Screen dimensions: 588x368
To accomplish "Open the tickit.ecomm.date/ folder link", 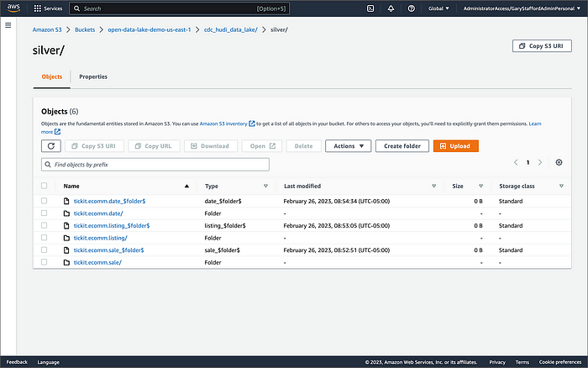I will (x=98, y=213).
